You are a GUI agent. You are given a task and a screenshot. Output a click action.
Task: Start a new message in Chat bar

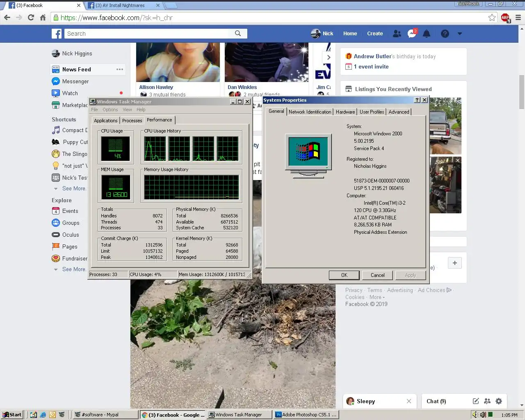pyautogui.click(x=476, y=401)
